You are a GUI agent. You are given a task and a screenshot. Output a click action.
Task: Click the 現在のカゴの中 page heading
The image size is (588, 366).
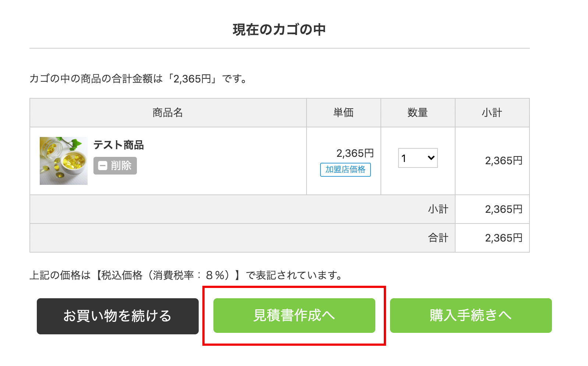[279, 30]
